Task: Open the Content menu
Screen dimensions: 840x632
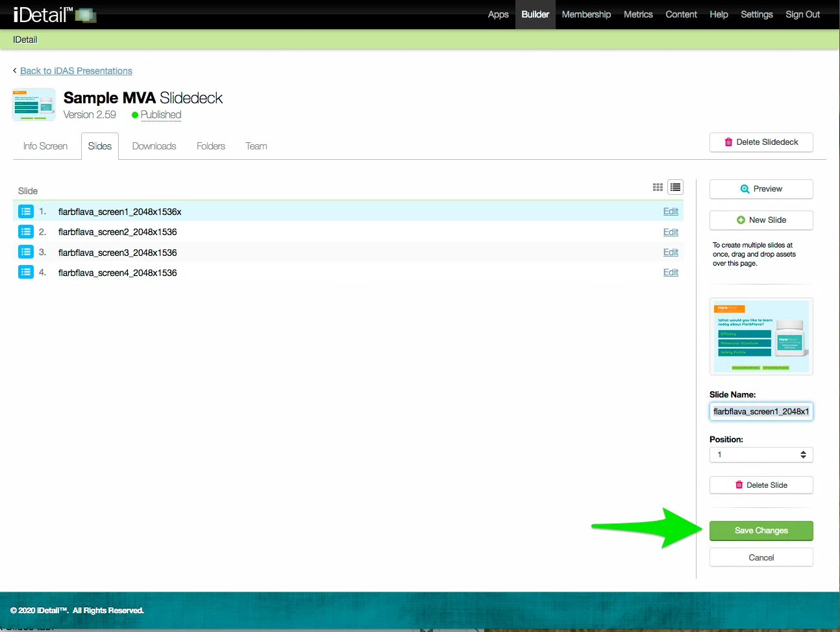Action: pos(681,14)
